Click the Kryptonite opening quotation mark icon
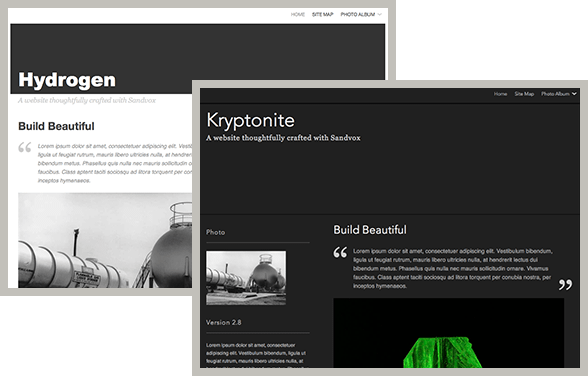Screen dimensions: 588x376 [340, 252]
